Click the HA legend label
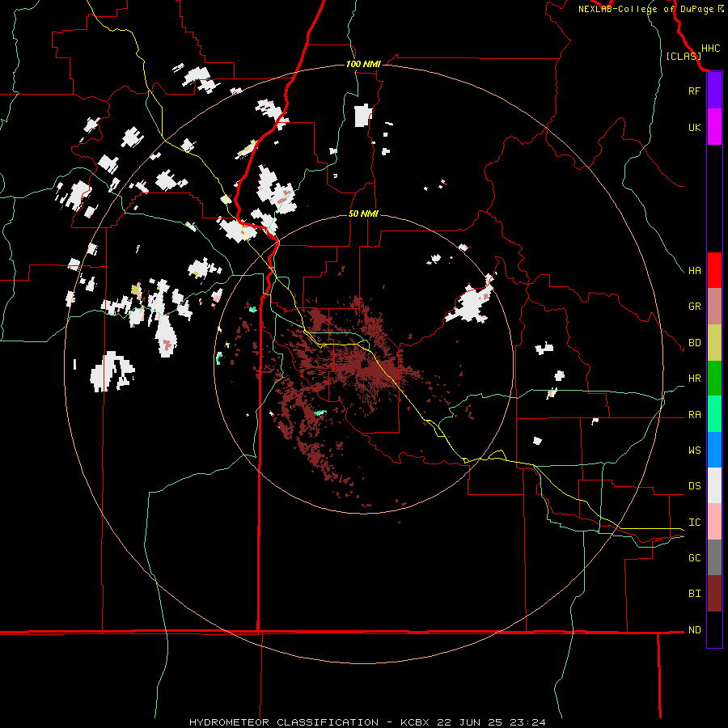This screenshot has height=728, width=728. pos(695,271)
